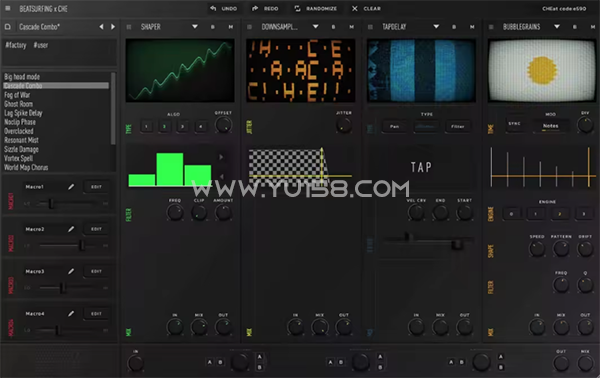Select the Lag Spike Delay preset
This screenshot has height=378, width=600.
tap(23, 113)
